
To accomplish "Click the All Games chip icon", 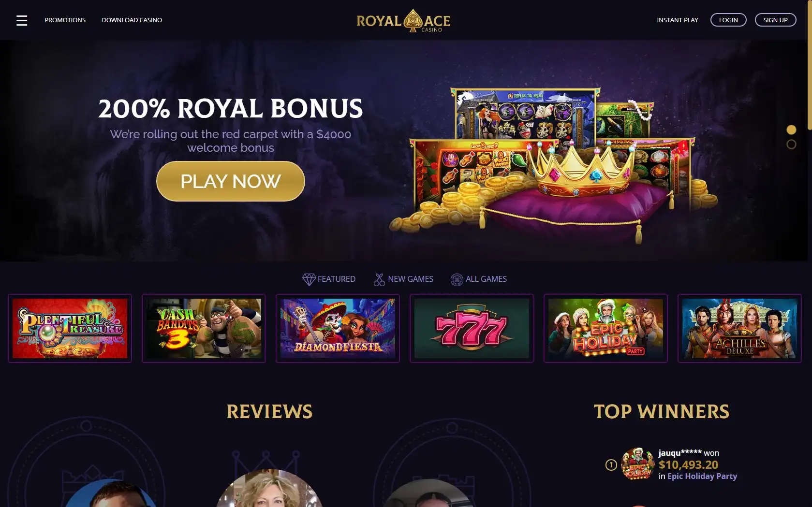I will click(x=457, y=279).
